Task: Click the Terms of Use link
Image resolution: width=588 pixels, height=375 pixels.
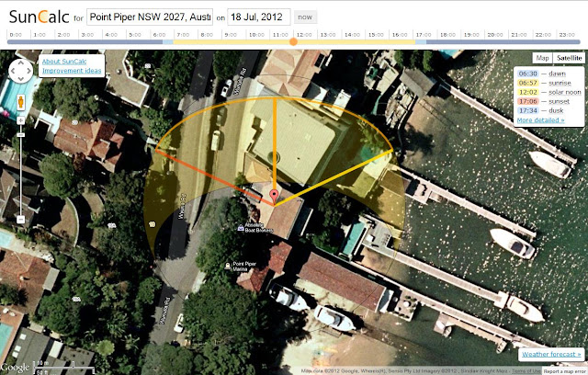Action: point(526,371)
